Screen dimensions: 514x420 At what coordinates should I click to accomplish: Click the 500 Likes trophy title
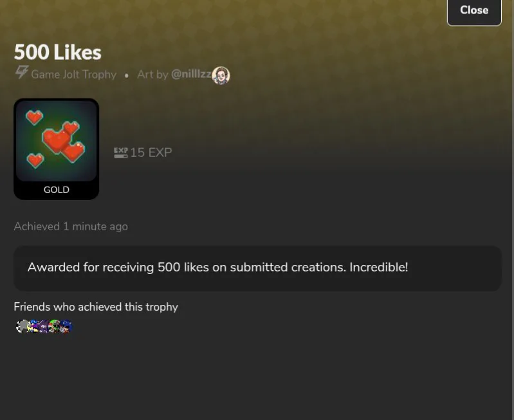(58, 52)
